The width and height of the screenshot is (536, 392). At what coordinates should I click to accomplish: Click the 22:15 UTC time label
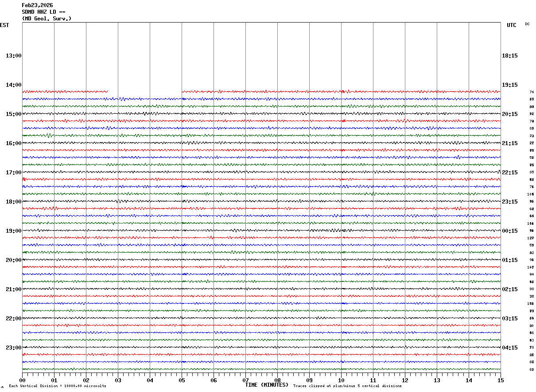point(510,173)
